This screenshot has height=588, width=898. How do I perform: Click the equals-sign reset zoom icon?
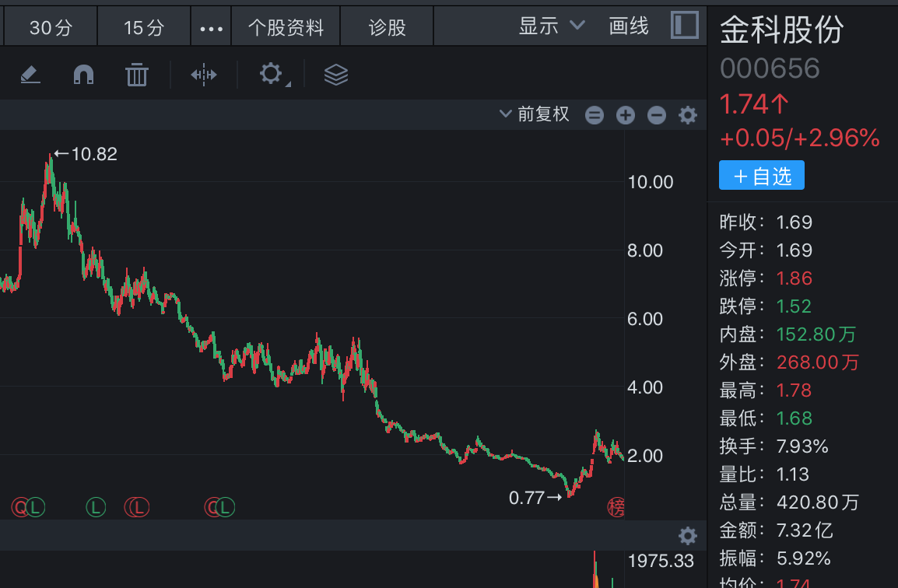tap(595, 116)
